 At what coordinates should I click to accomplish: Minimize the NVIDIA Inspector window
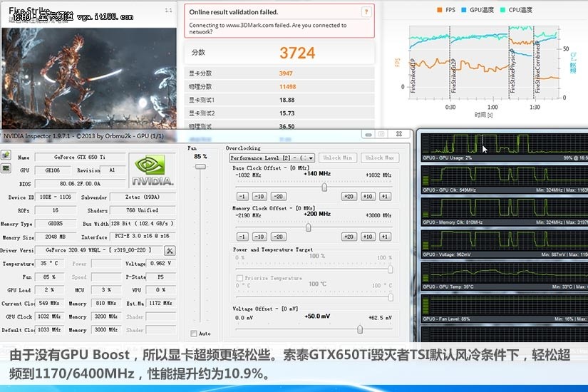point(368,134)
